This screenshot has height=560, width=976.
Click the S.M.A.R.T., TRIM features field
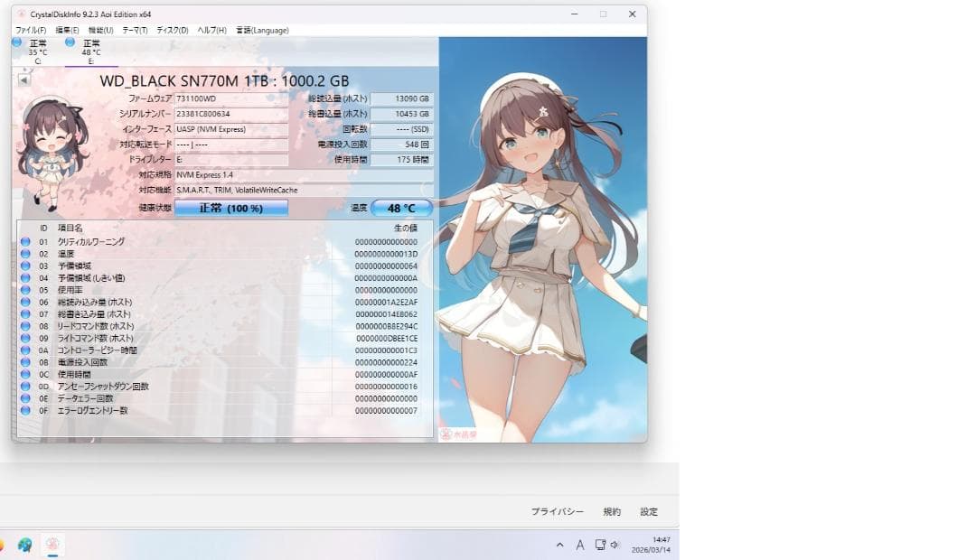pos(304,190)
